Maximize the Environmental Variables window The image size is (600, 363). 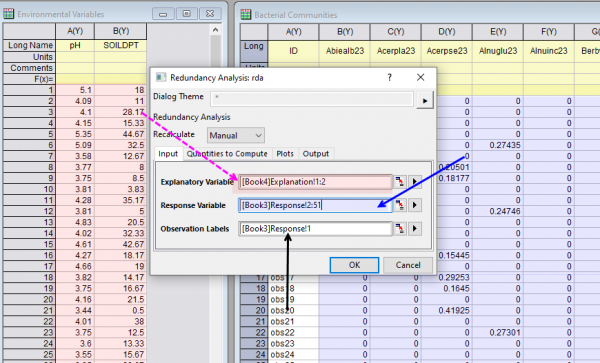[186, 14]
